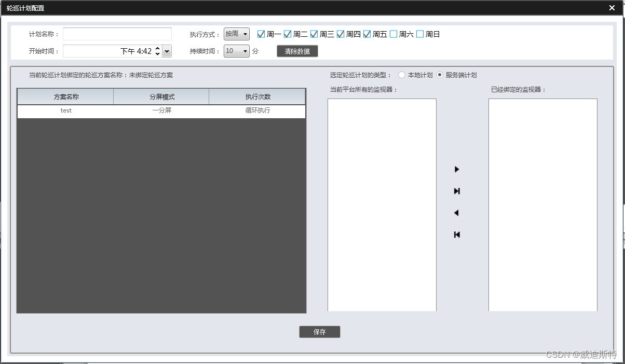Click the move-all-monitors-right arrow icon

coord(457,191)
